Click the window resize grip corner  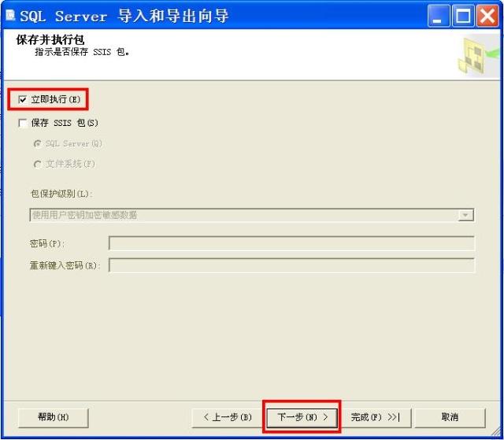[x=495, y=431]
